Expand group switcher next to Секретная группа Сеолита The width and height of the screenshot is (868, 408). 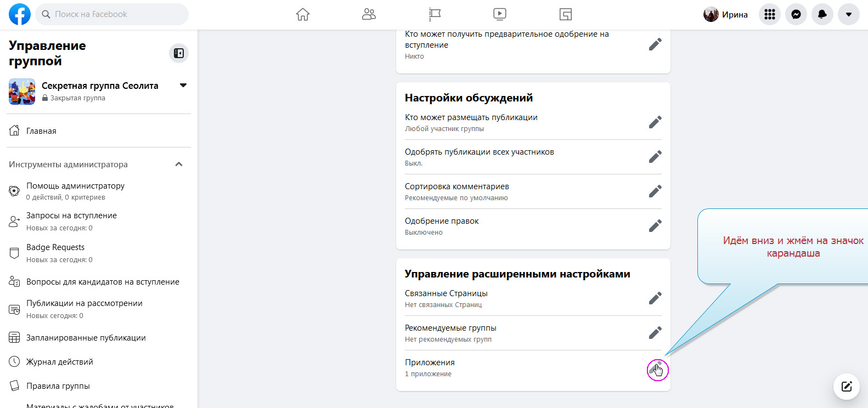pos(183,86)
